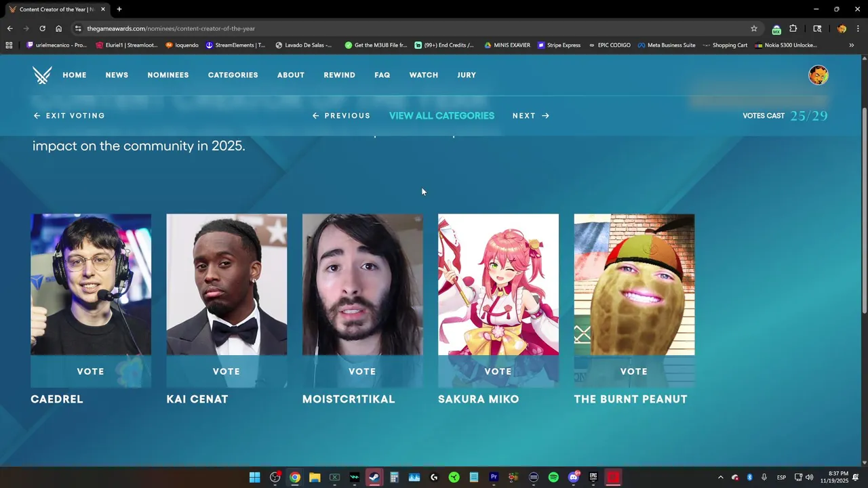Viewport: 868px width, 488px height.
Task: Vote for Caedrel
Action: [91, 371]
